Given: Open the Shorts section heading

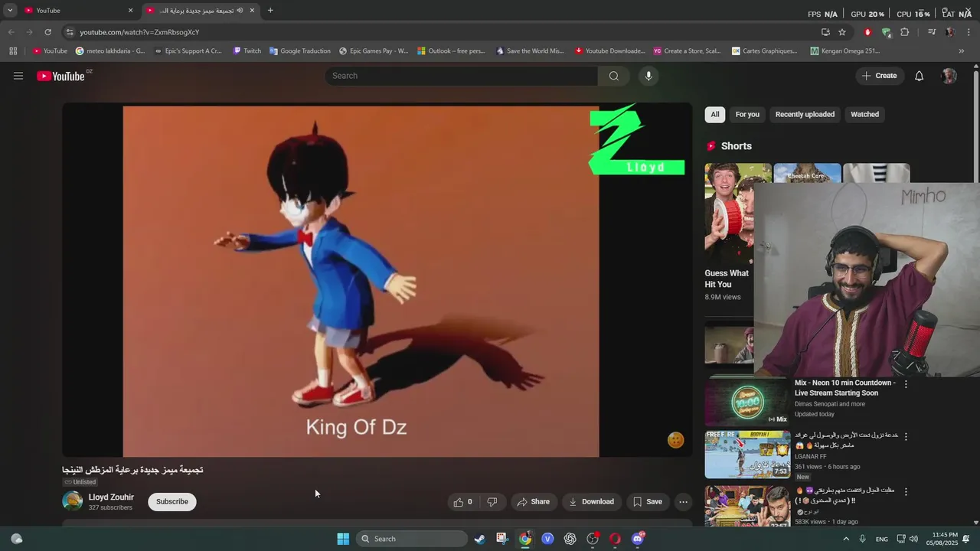Looking at the screenshot, I should point(736,146).
